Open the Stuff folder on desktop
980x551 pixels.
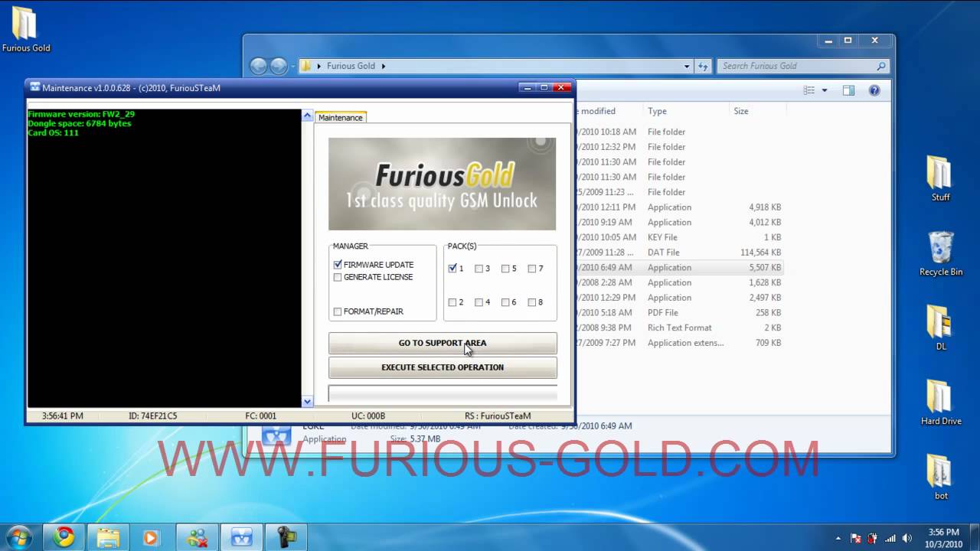coord(940,179)
